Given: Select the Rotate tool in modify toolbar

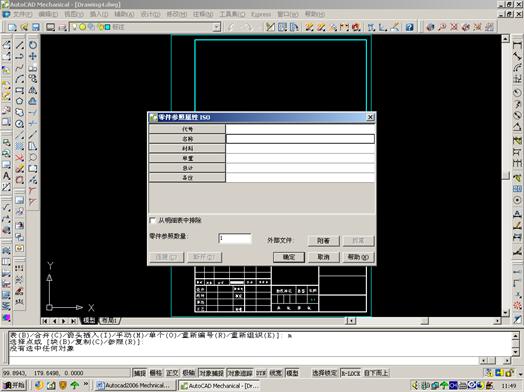Looking at the screenshot, I should 33,45.
